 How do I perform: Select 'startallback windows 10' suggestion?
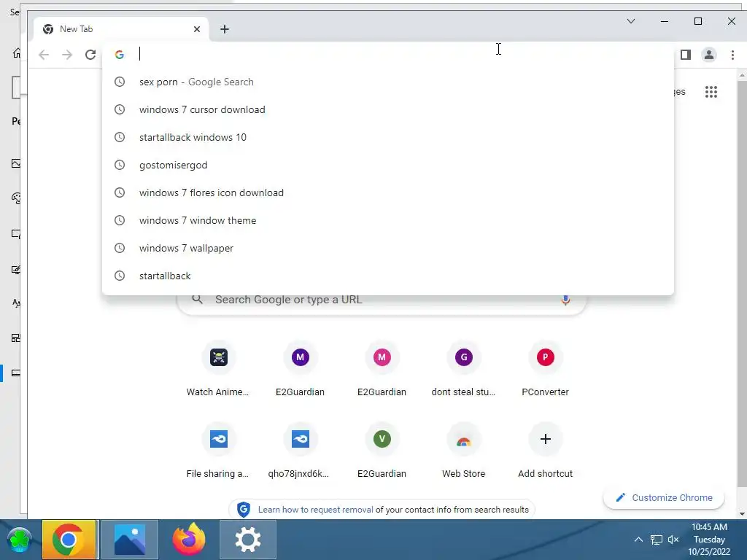pyautogui.click(x=388, y=137)
